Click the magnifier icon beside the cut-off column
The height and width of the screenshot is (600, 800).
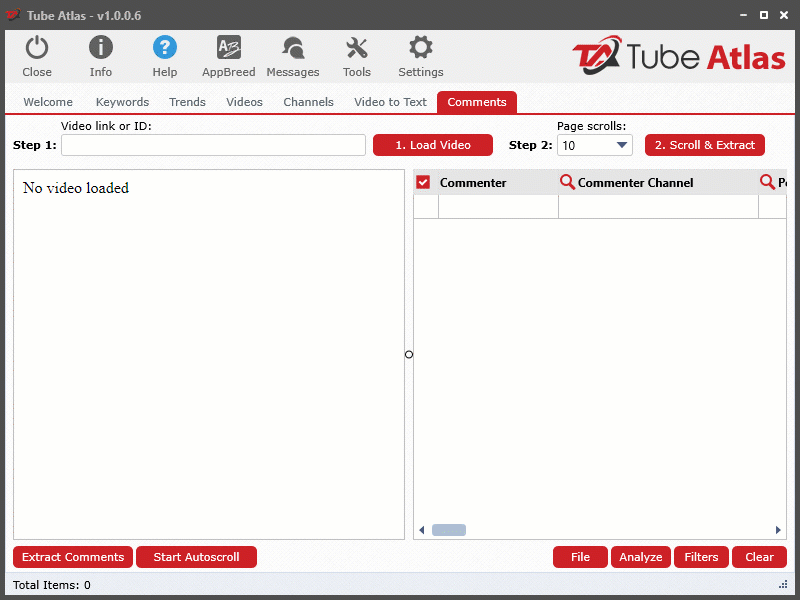(767, 182)
